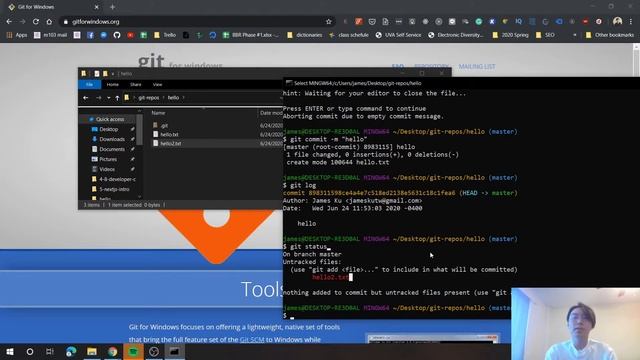
Task: Click the MINGW64 terminal title bar
Action: (461, 83)
